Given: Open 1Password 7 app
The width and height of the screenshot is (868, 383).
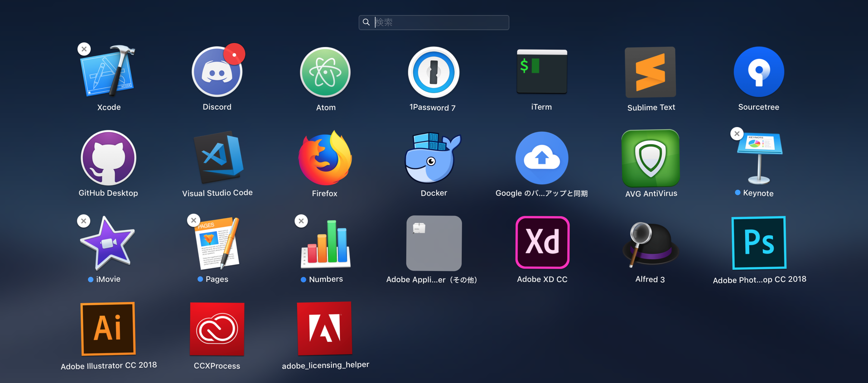Looking at the screenshot, I should (433, 72).
